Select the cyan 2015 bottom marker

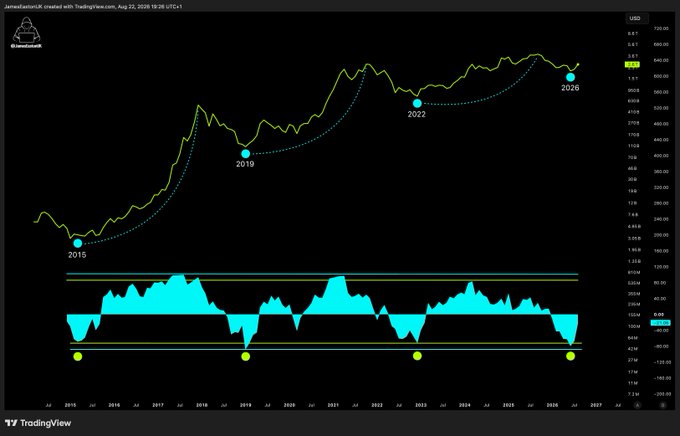[78, 243]
